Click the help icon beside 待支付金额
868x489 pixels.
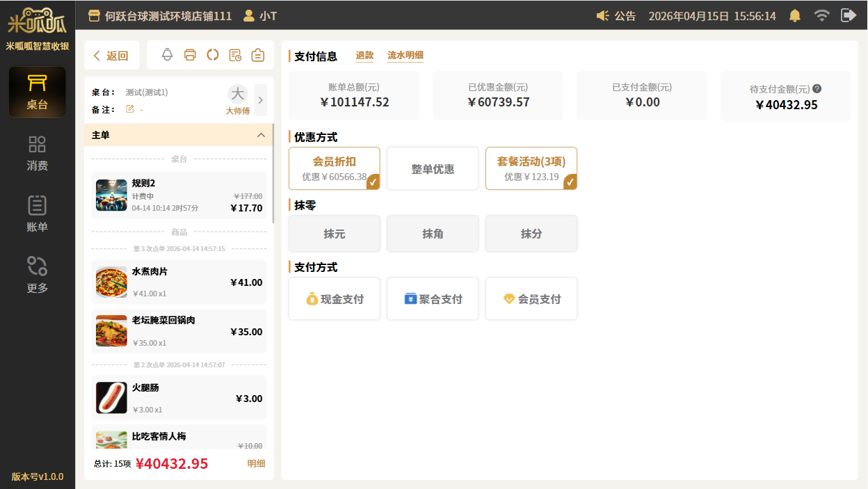tap(817, 89)
